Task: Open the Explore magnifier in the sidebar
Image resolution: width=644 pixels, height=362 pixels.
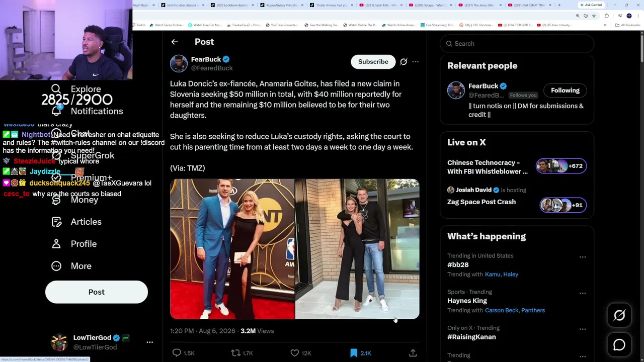Action: (56, 89)
